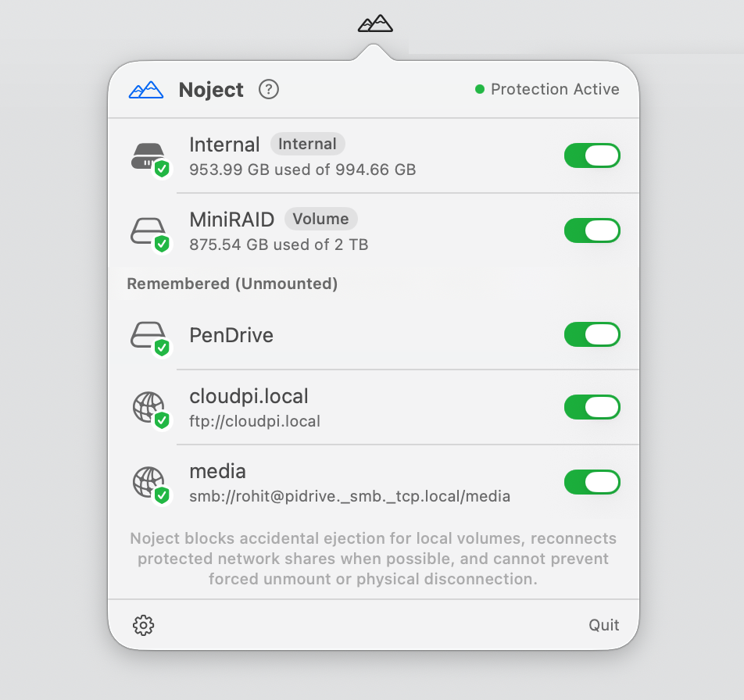Toggle cloudpi.local protection switch
Screen dimensions: 744x700
(x=592, y=407)
